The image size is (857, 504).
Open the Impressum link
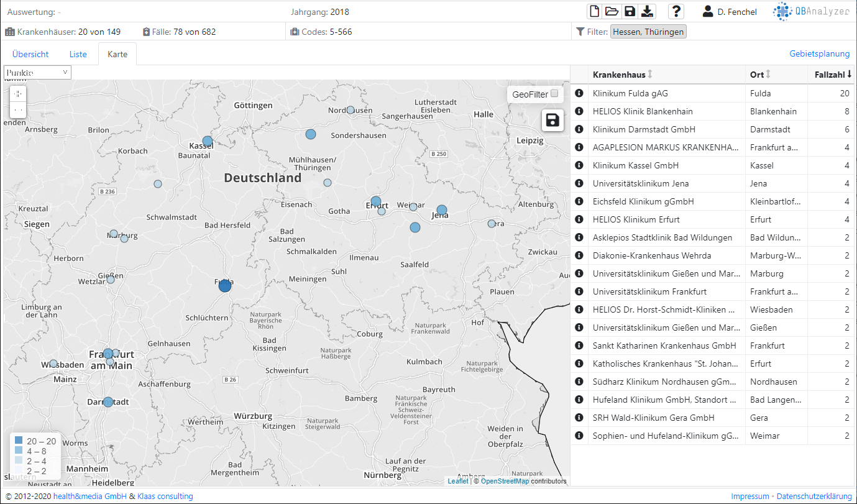(x=750, y=497)
